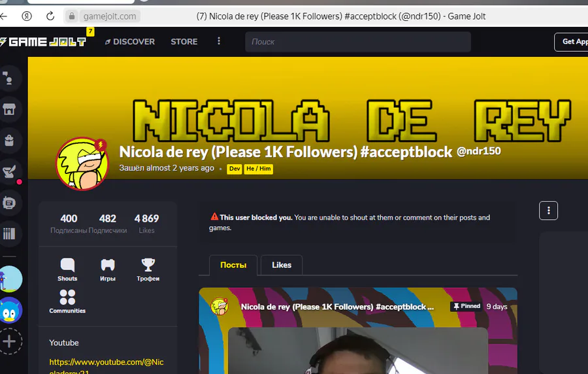This screenshot has height=374, width=588.
Task: Click the browser back arrow
Action: click(4, 16)
